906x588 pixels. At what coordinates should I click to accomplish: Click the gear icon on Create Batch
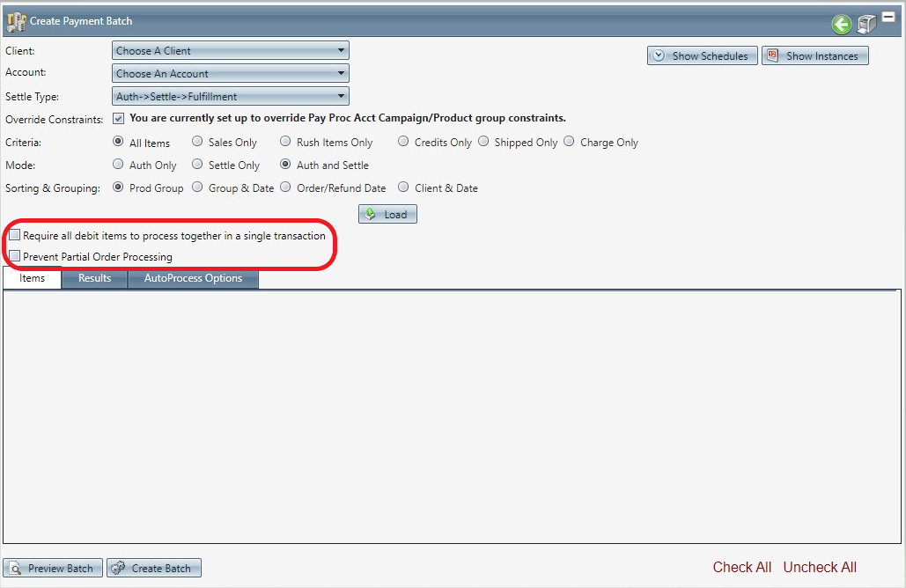118,568
